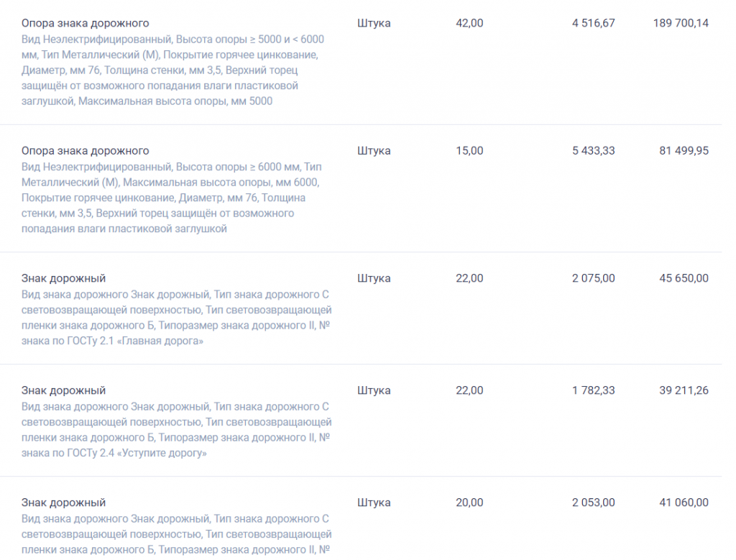Click the description with 'Высота опоры ≥ 6000 мм'
Image resolution: width=736 pixels, height=560 pixels.
[x=172, y=198]
